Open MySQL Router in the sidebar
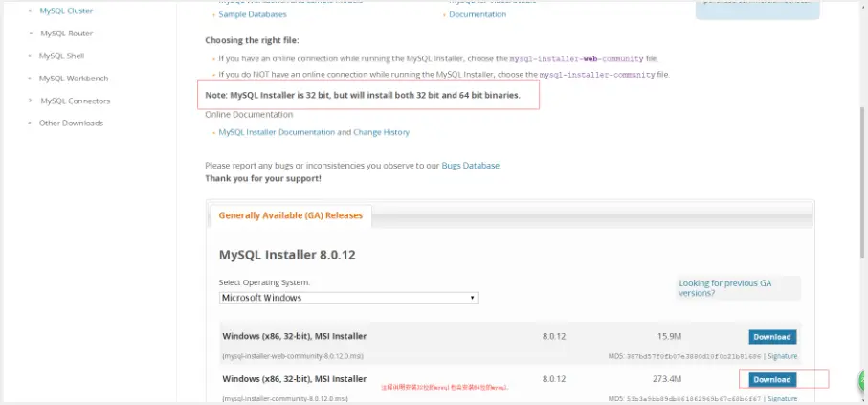Viewport: 868px width, 405px height. (66, 34)
